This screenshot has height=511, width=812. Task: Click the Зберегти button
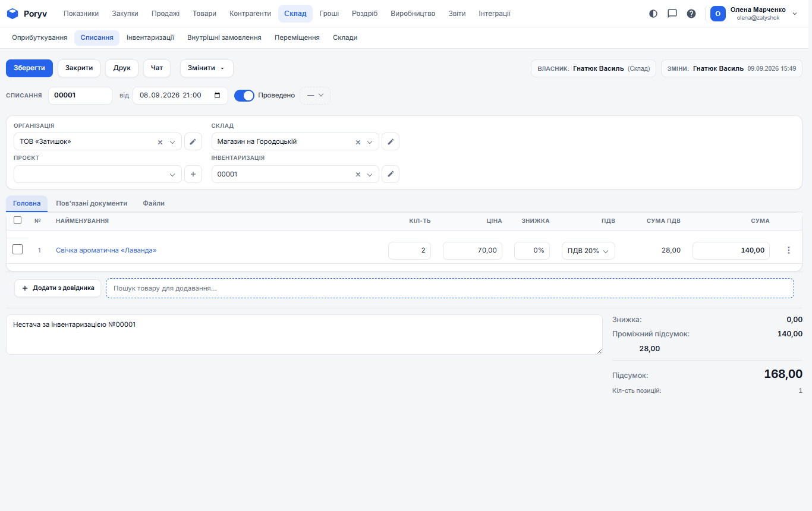[x=30, y=68]
